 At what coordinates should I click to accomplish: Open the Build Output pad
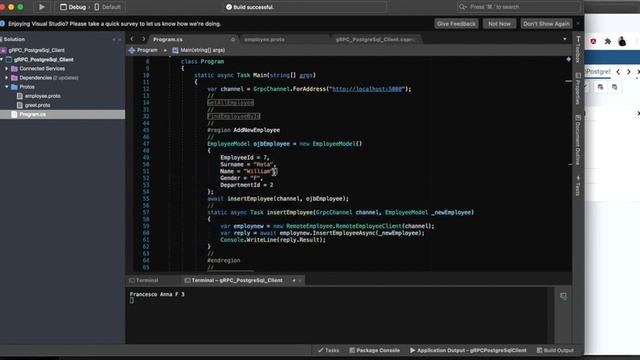555,350
